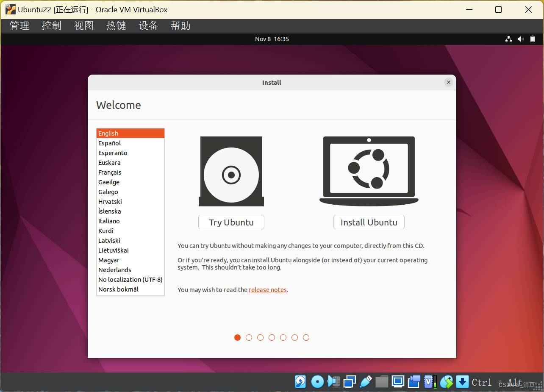The image size is (544, 392).
Task: Click the display settings status icon
Action: point(398,382)
